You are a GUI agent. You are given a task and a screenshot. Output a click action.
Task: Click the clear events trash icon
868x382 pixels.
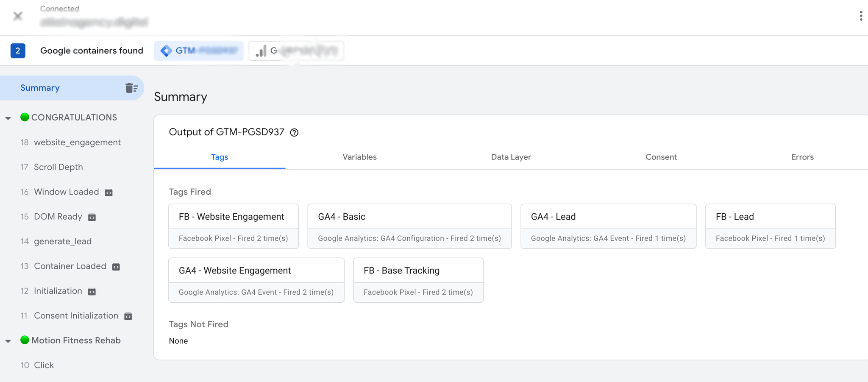[131, 88]
